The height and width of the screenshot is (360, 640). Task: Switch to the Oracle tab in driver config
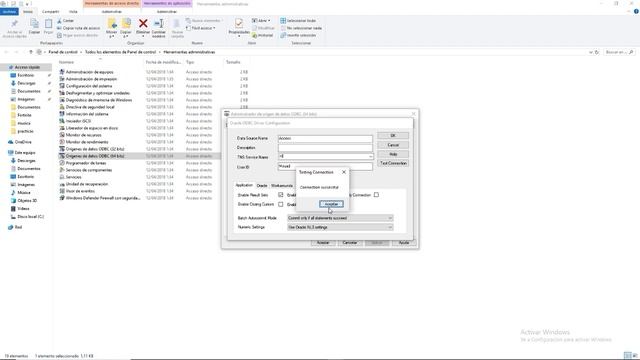[x=262, y=185]
